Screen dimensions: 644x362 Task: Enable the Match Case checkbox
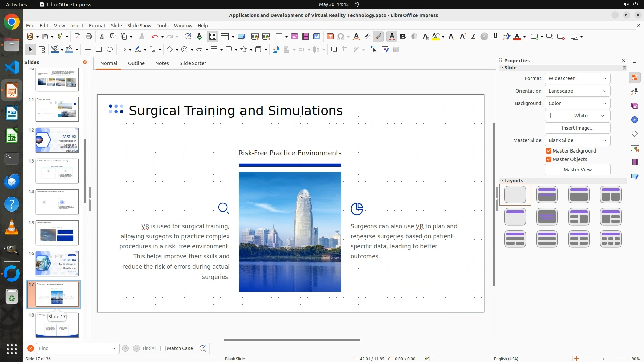(163, 348)
